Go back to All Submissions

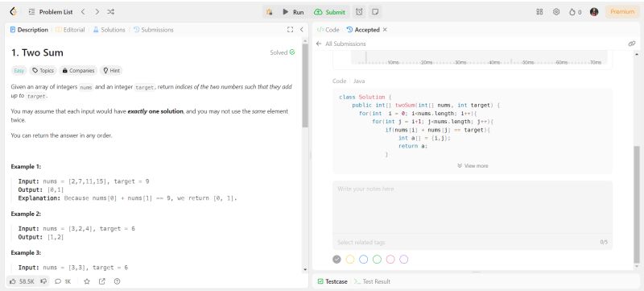click(341, 44)
